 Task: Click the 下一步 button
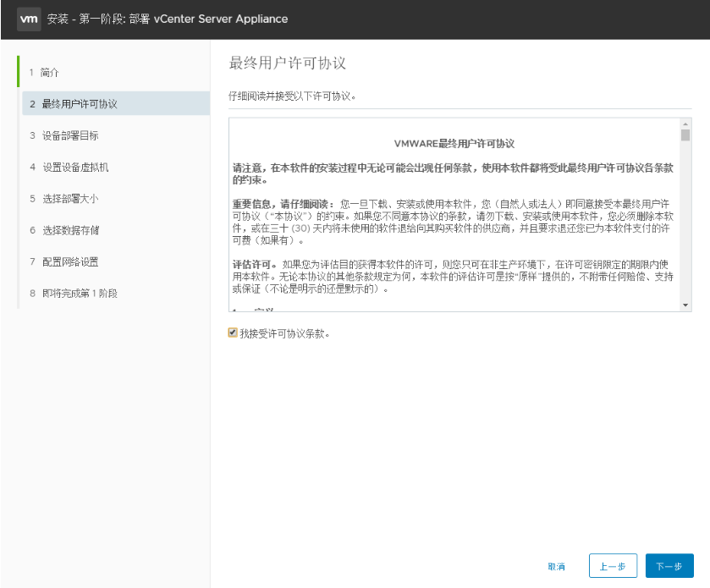coord(669,566)
